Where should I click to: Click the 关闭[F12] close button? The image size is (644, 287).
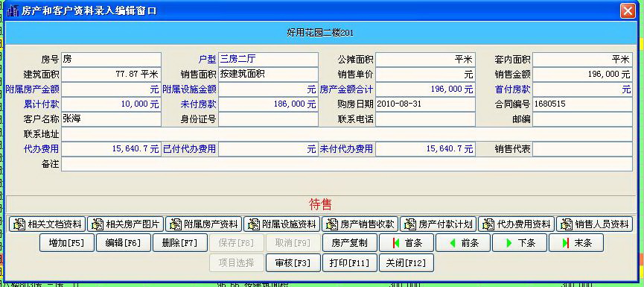click(407, 262)
